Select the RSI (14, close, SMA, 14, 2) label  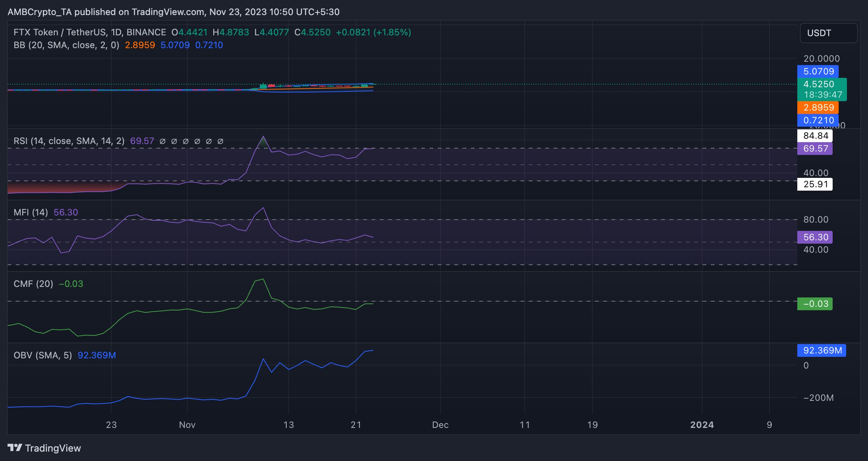tap(69, 141)
